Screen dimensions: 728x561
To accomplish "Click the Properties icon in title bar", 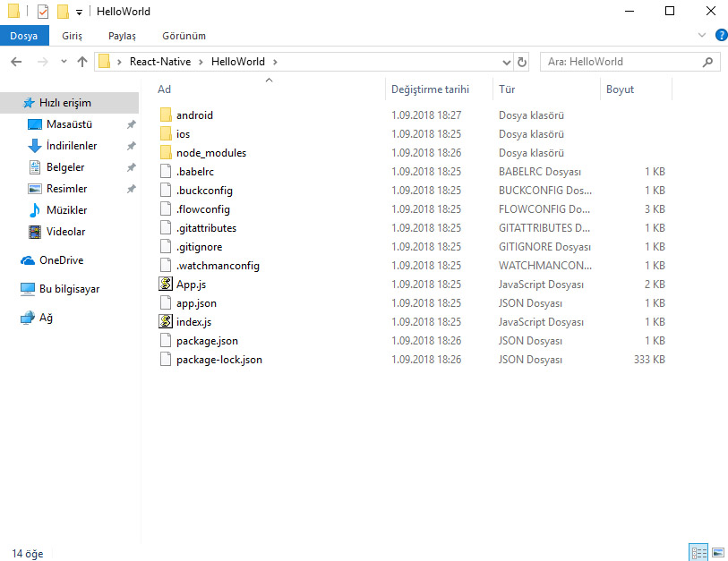I will [x=42, y=12].
